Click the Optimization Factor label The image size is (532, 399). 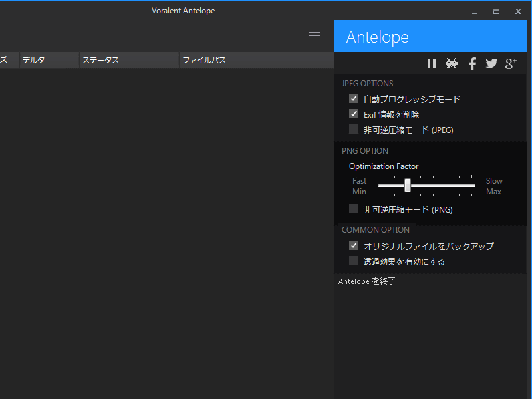(x=384, y=166)
